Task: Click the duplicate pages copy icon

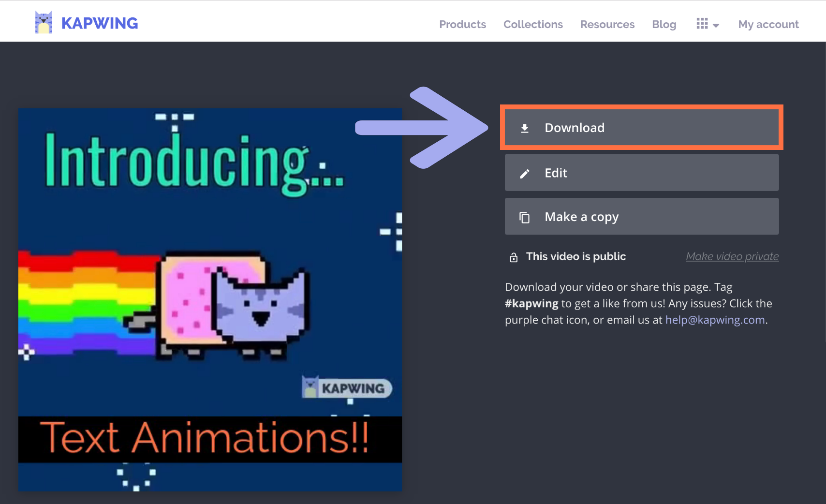Action: pos(525,218)
